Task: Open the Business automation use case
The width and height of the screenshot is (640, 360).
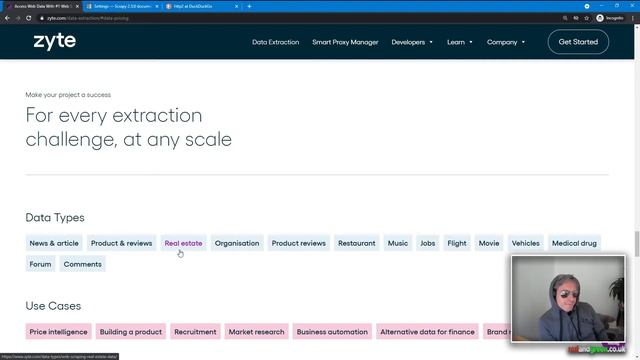Action: [332, 332]
